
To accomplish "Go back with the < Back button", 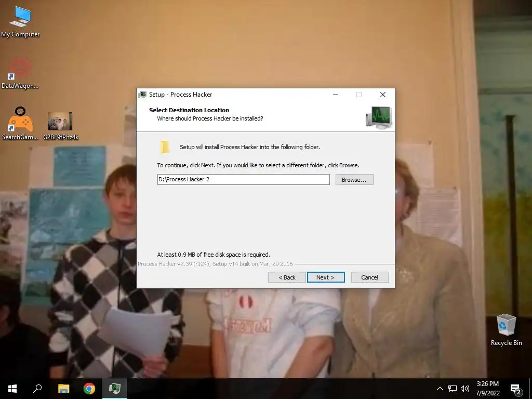I will click(x=287, y=277).
